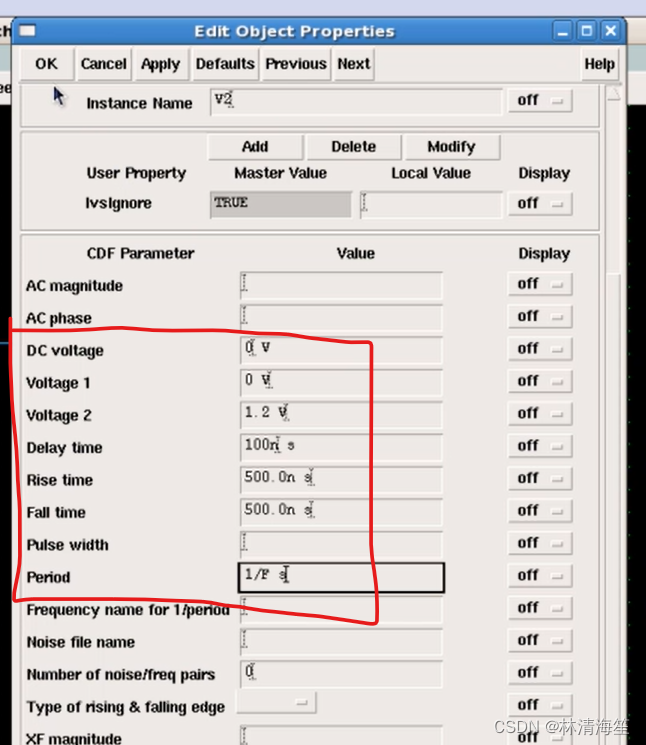Image resolution: width=646 pixels, height=745 pixels.
Task: Click the lvsIgnore Local Value field
Action: click(x=431, y=205)
